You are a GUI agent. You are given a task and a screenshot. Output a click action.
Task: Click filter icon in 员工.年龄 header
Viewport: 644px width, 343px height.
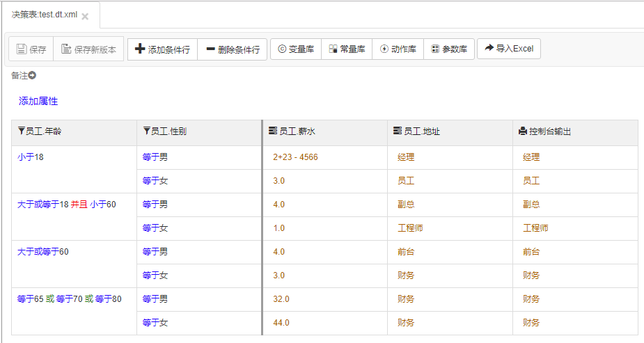[21, 131]
